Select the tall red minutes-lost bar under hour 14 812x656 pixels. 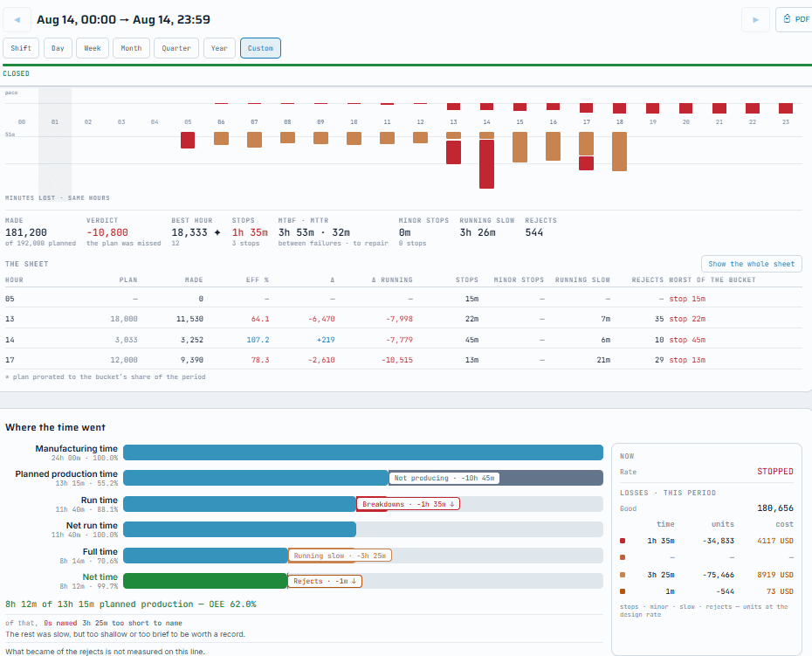click(487, 163)
